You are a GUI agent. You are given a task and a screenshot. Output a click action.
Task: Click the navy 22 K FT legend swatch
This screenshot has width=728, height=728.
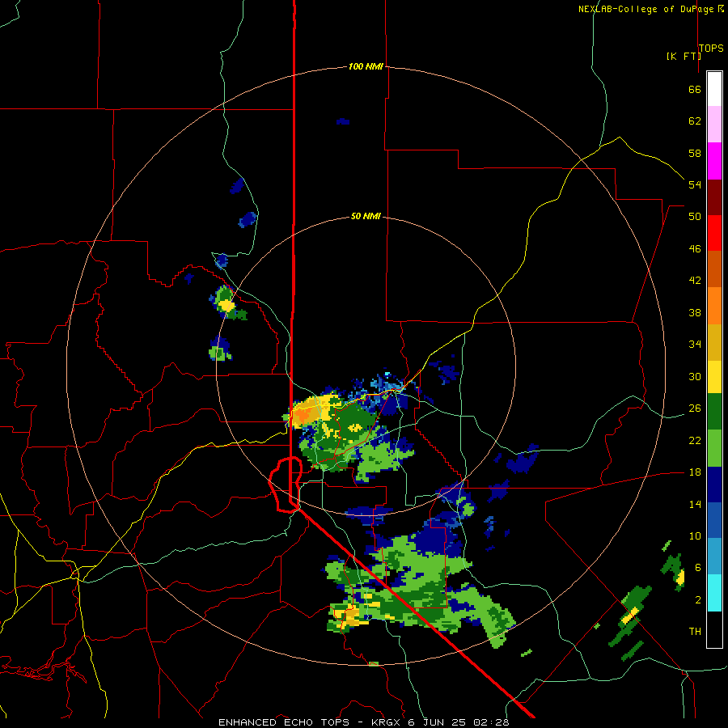tap(714, 485)
